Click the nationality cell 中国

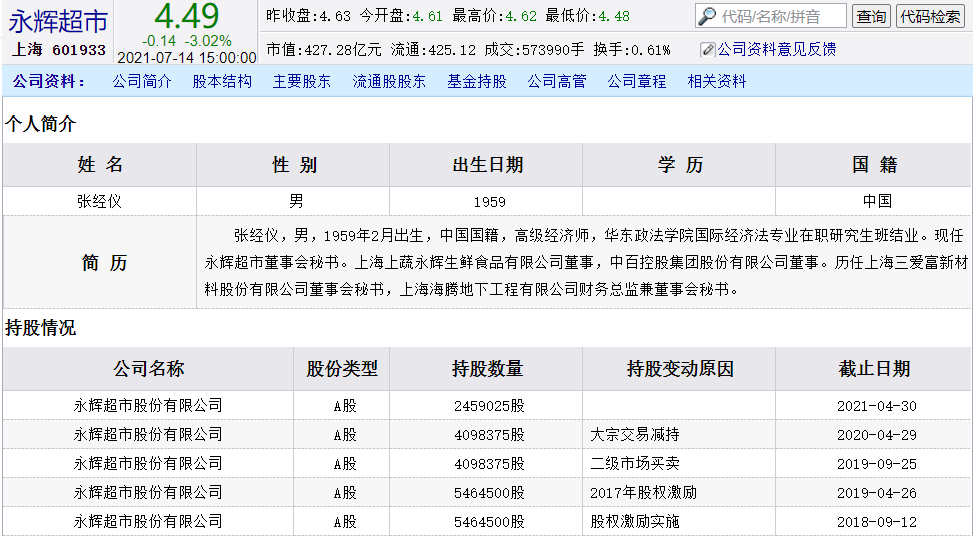[x=877, y=201]
